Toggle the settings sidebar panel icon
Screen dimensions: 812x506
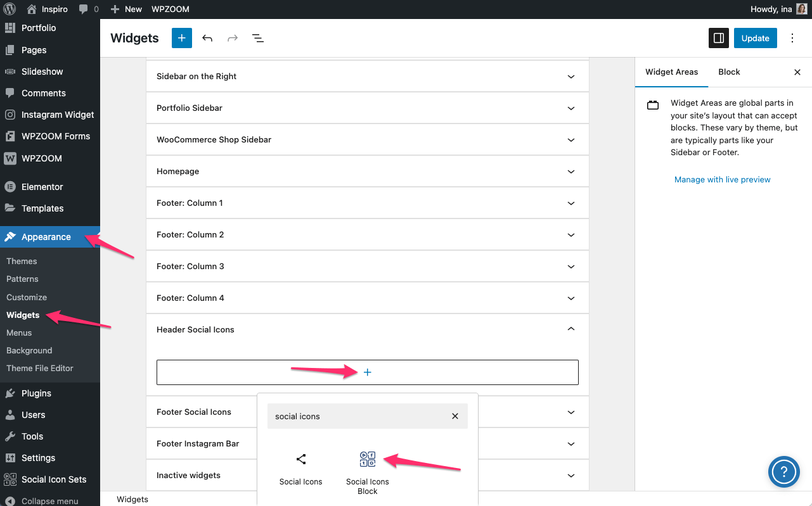(x=719, y=38)
